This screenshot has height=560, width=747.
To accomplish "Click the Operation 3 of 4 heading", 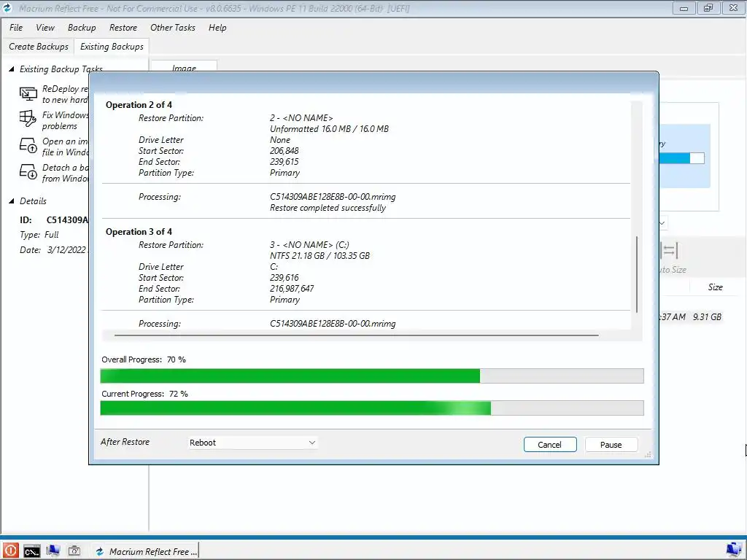I will point(139,232).
